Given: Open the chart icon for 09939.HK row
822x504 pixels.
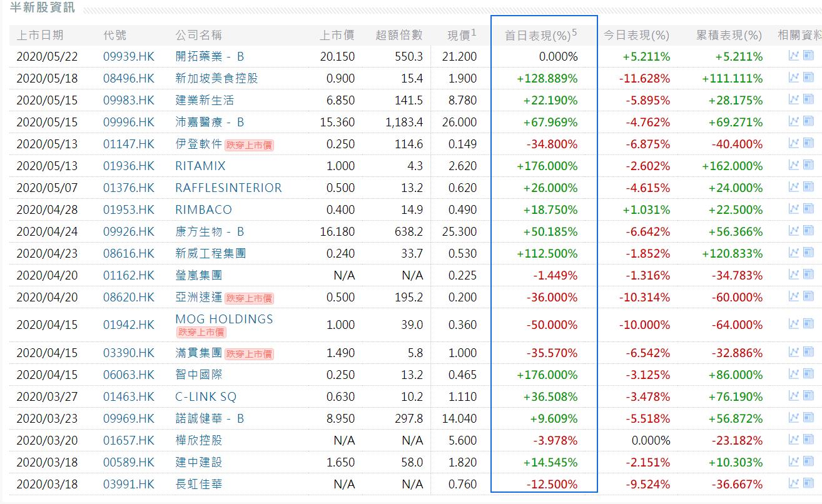Looking at the screenshot, I should click(794, 56).
